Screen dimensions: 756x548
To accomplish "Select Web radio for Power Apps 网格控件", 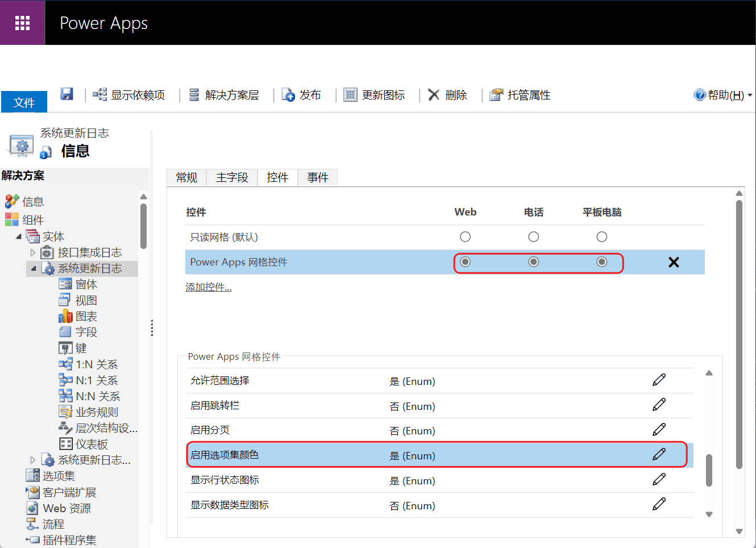I will (466, 261).
